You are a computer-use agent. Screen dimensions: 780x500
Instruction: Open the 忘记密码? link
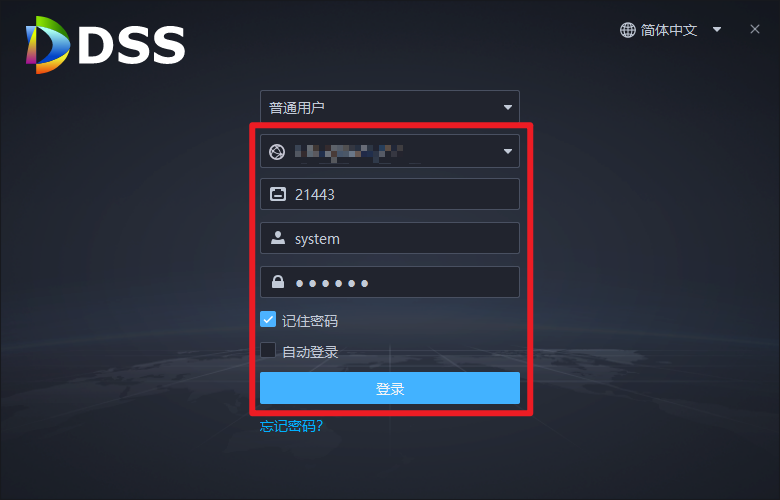pos(292,426)
